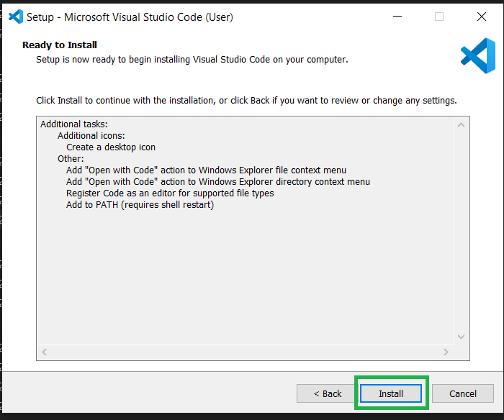Click the scroll right arrow in summary box

(446, 352)
